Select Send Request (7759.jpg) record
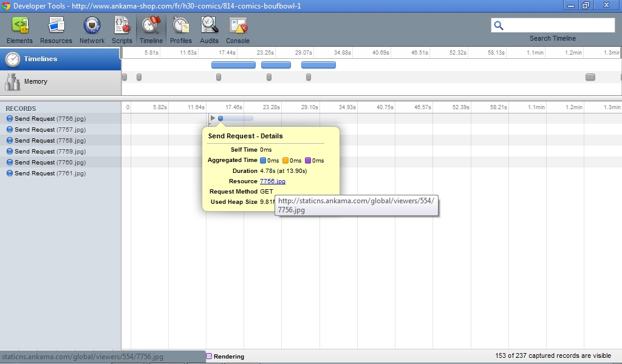622x364 pixels. point(50,152)
